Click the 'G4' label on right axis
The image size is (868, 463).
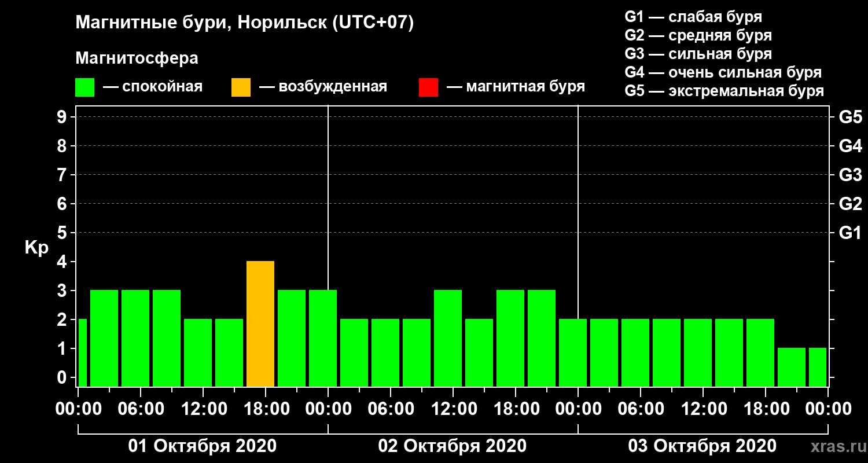click(x=850, y=146)
